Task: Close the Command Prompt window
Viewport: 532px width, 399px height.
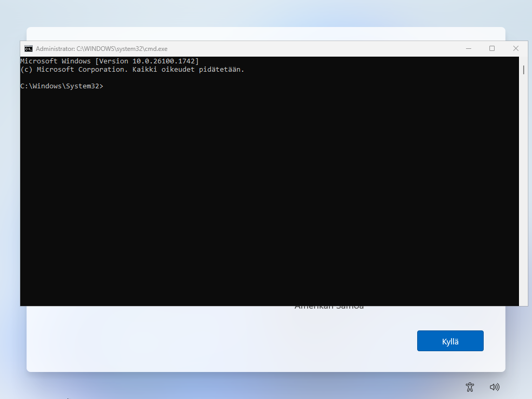Action: tap(516, 49)
